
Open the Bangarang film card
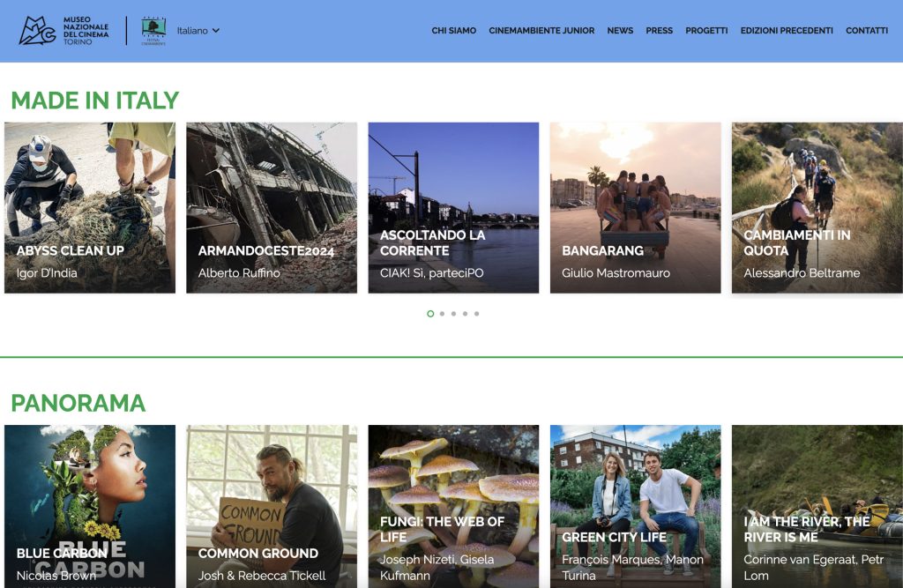(x=635, y=208)
